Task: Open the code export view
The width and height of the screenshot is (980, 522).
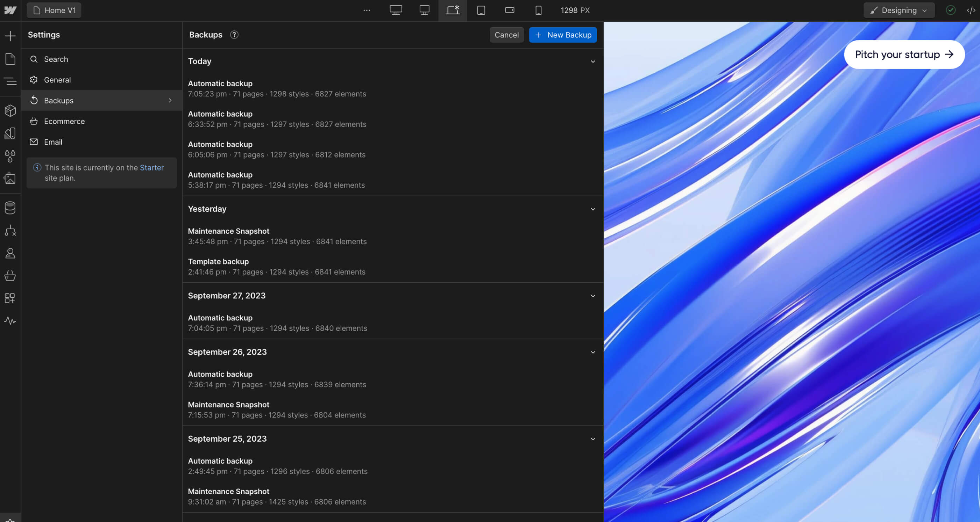Action: point(971,10)
